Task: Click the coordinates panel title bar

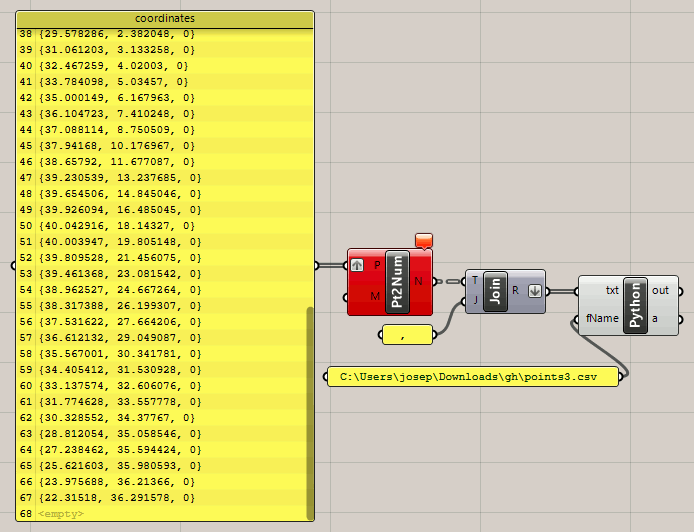Action: [x=165, y=19]
